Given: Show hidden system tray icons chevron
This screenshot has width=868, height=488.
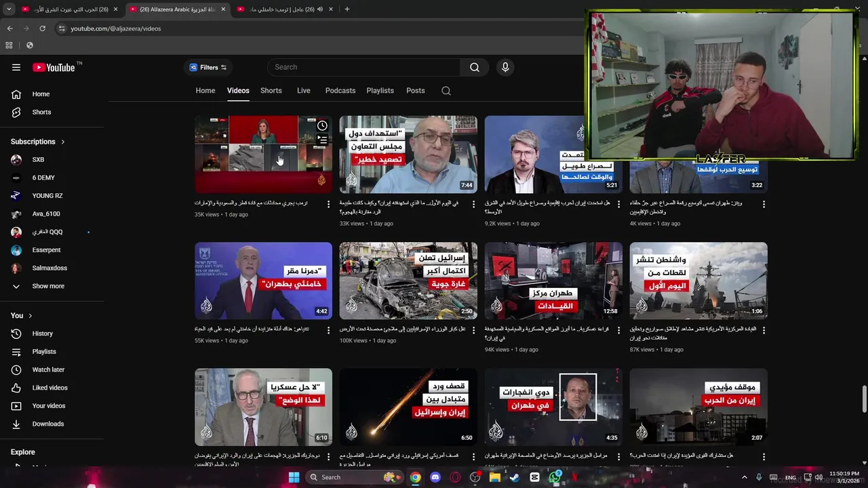Looking at the screenshot, I should (744, 477).
